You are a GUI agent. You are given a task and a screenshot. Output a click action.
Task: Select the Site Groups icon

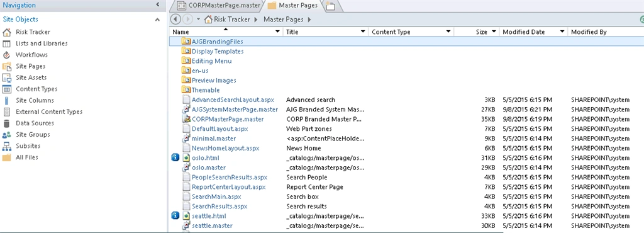pyautogui.click(x=6, y=135)
